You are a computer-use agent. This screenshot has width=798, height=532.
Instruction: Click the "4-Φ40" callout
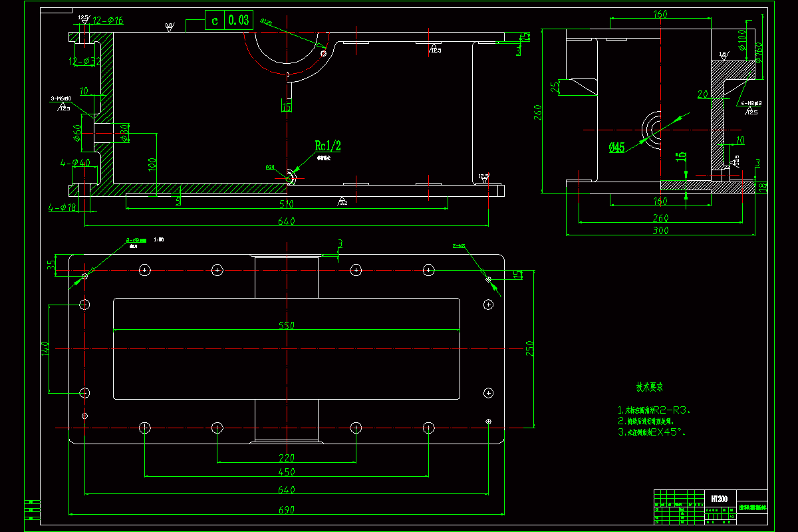coord(75,163)
